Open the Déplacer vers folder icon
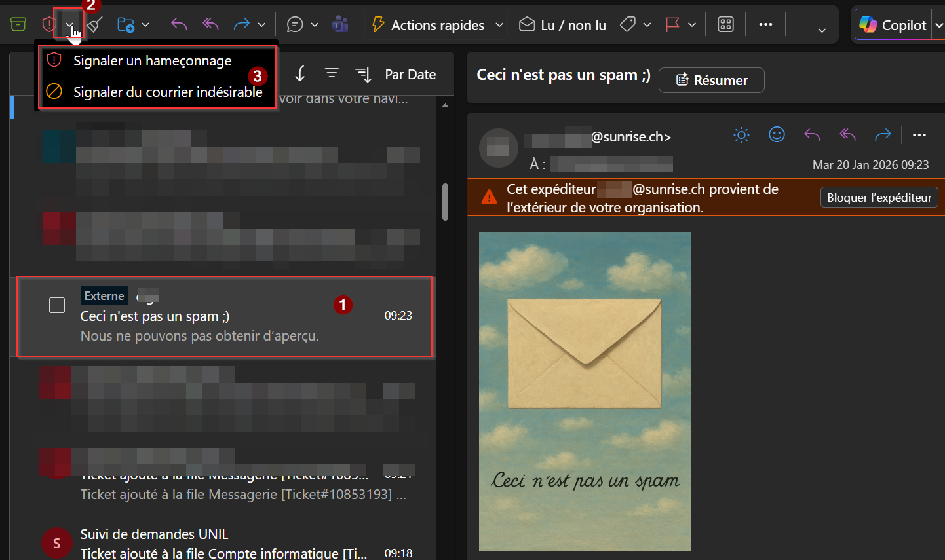Screen dimensions: 945x560 point(125,24)
